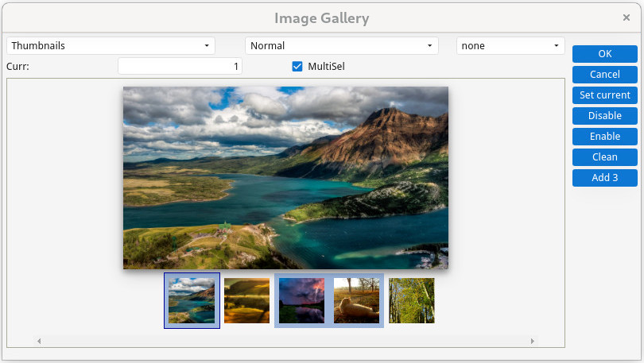The height and width of the screenshot is (363, 644).
Task: Click the scroll right arrow
Action: [533, 341]
